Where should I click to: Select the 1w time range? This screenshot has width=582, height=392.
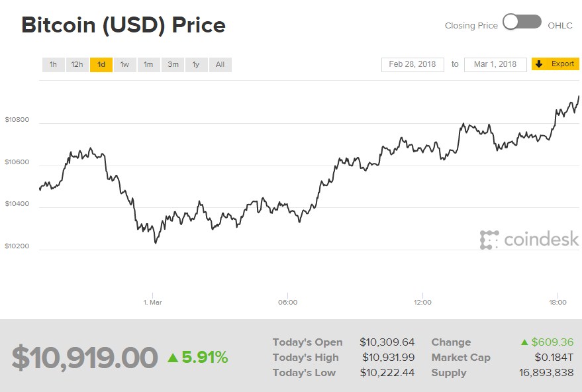point(124,64)
